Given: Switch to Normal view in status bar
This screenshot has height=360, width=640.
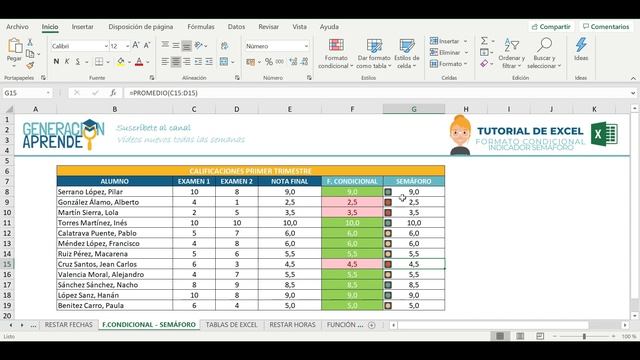Looking at the screenshot, I should tap(500, 336).
